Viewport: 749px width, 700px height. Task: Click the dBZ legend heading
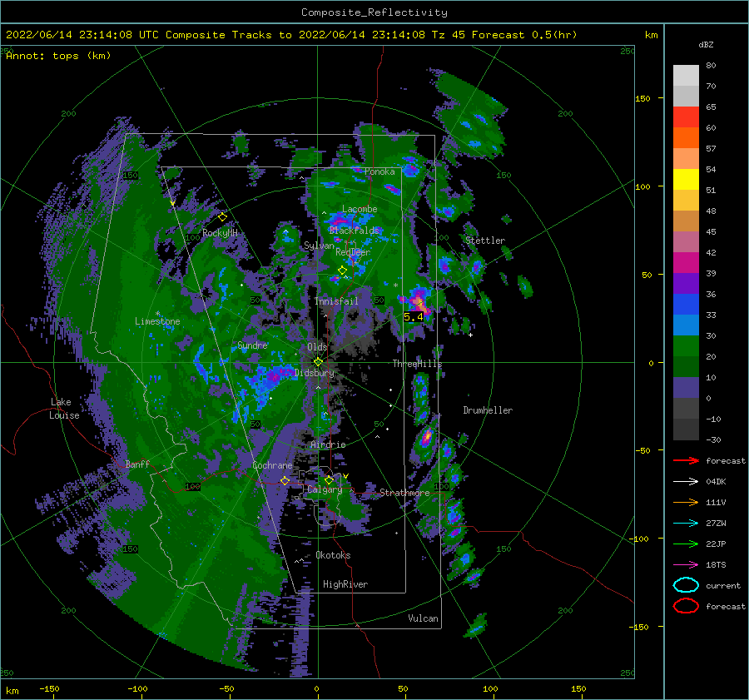tap(706, 44)
